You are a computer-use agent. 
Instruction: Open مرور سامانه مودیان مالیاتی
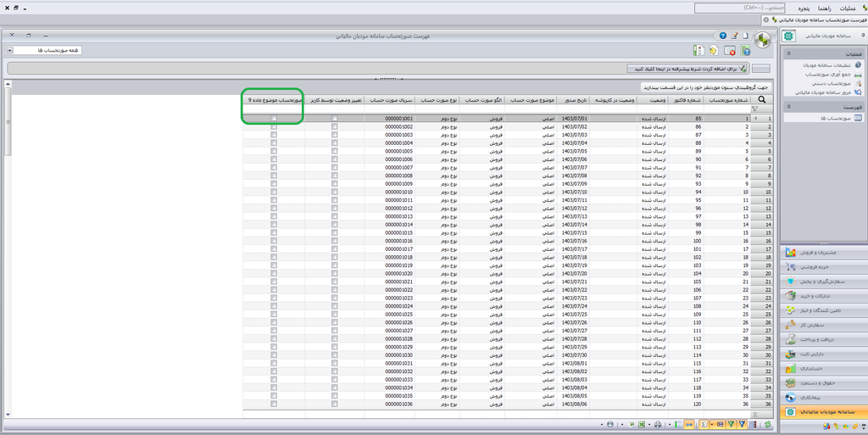(x=822, y=92)
